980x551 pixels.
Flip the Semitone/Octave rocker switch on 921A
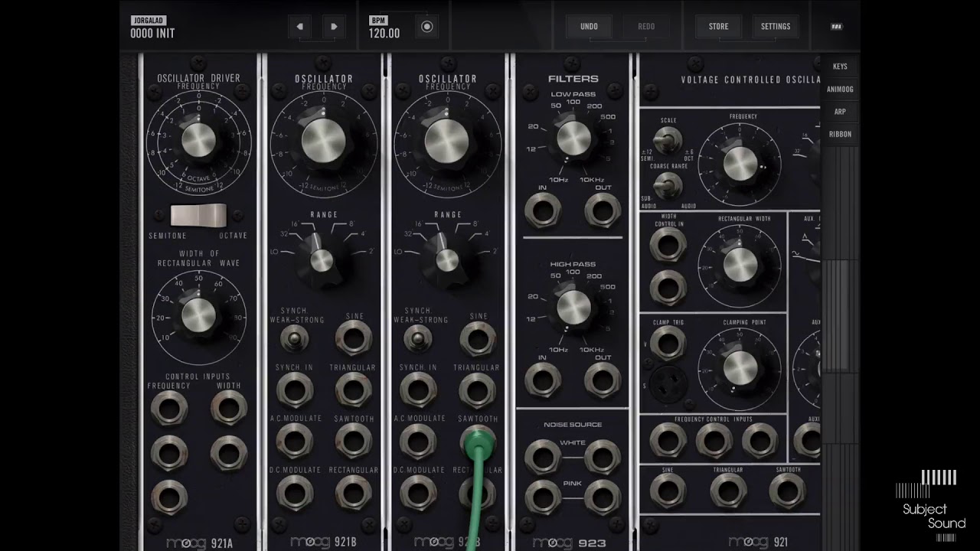[198, 216]
